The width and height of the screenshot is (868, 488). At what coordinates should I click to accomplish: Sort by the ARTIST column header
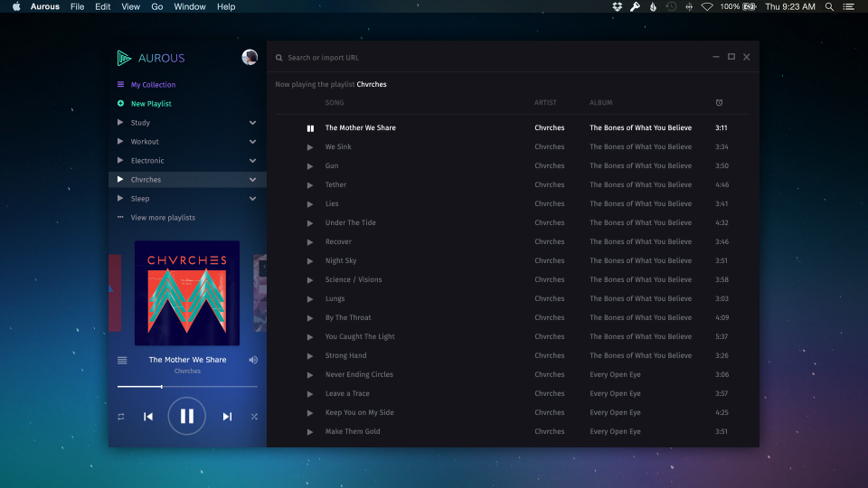(x=545, y=102)
